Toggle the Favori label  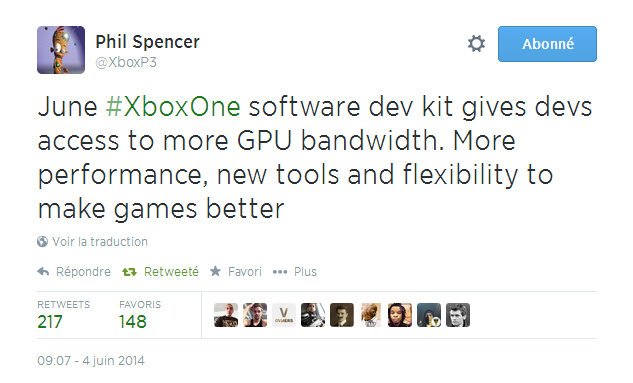pyautogui.click(x=245, y=272)
